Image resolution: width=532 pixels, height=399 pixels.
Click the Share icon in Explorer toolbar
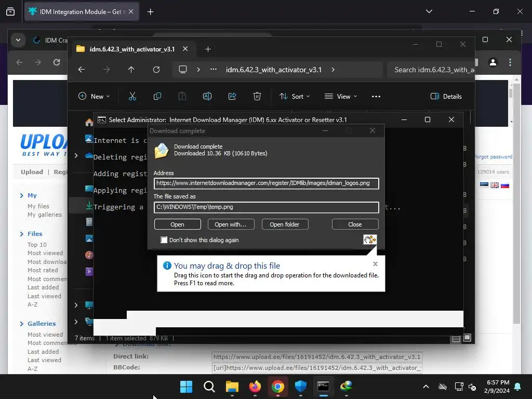click(232, 96)
